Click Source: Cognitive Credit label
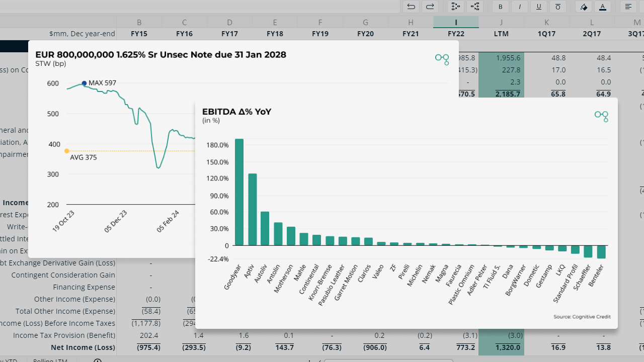The image size is (644, 362). coord(582,317)
